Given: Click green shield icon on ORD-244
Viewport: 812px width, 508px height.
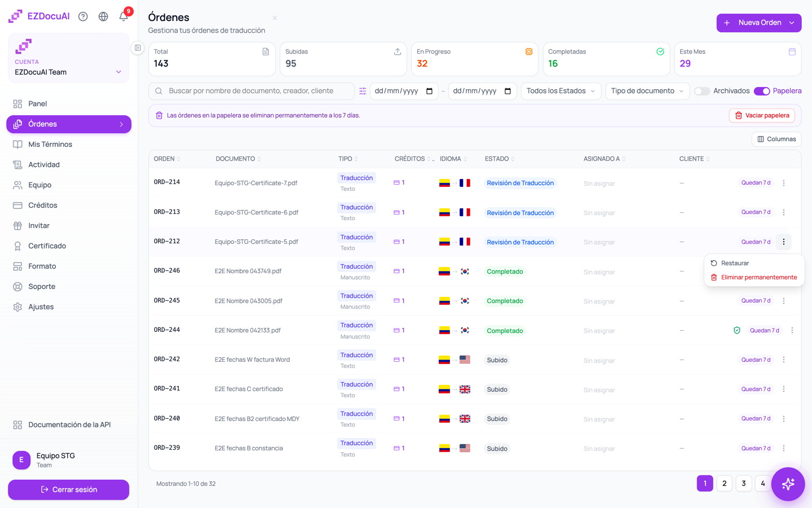Looking at the screenshot, I should point(736,330).
